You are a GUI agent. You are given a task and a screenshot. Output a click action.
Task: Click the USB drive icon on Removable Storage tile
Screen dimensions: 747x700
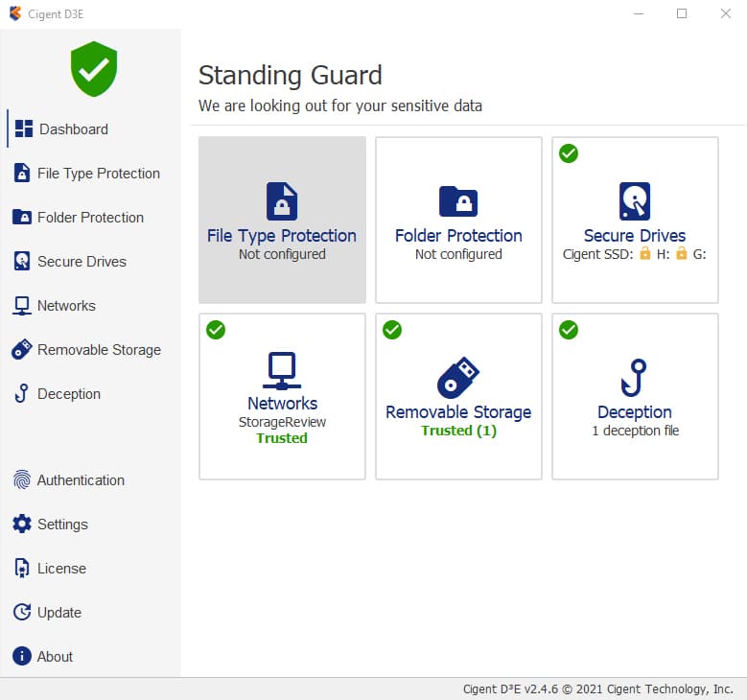click(458, 378)
